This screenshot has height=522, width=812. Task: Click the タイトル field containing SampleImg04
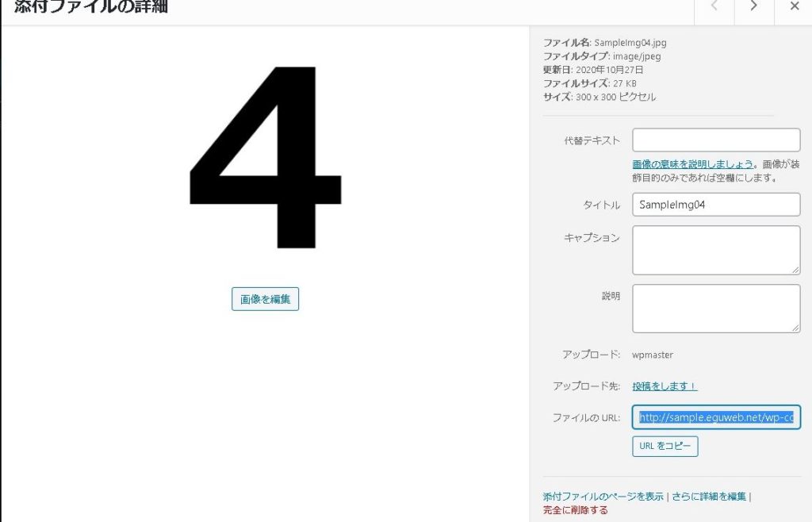tap(716, 205)
